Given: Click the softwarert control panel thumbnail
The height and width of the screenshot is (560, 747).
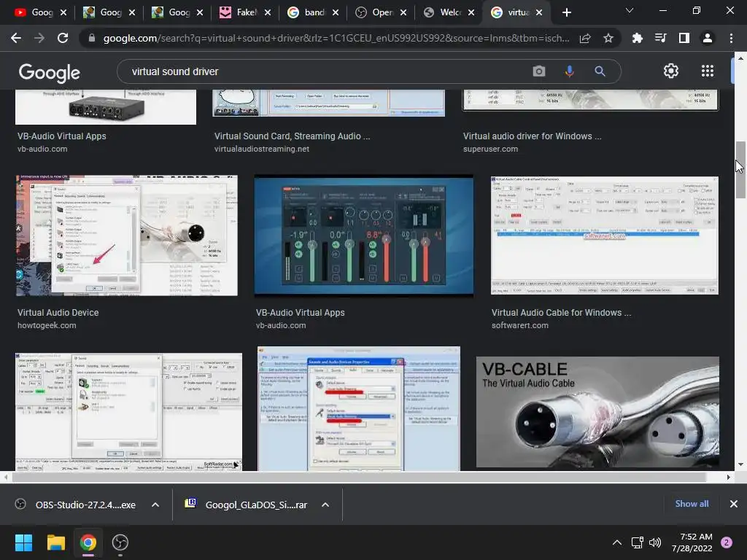Looking at the screenshot, I should (x=605, y=236).
